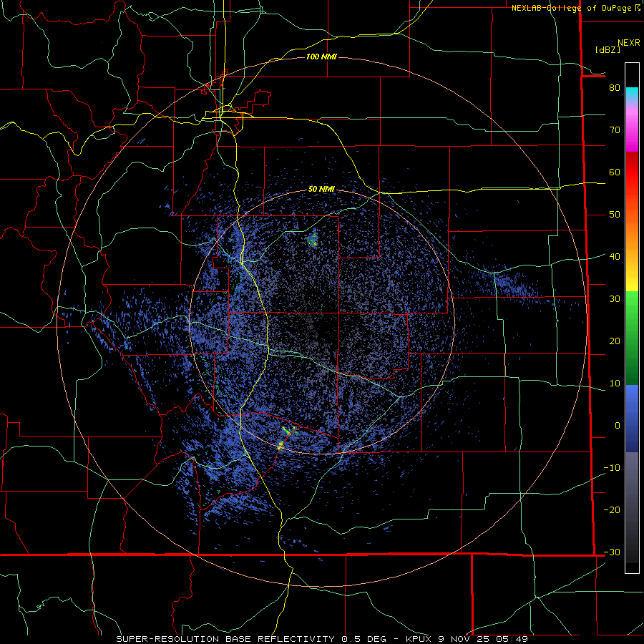Click the 0 dBZ scale value
The height and width of the screenshot is (644, 644).
[x=618, y=426]
